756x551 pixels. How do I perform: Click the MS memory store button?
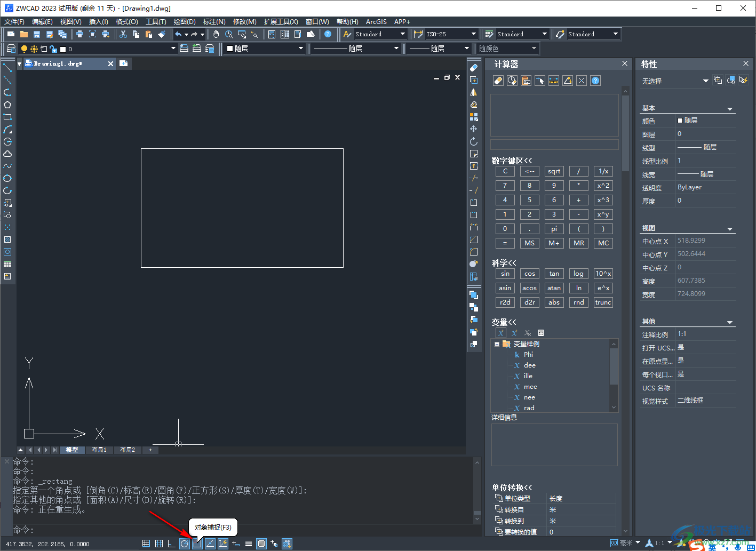click(x=529, y=243)
